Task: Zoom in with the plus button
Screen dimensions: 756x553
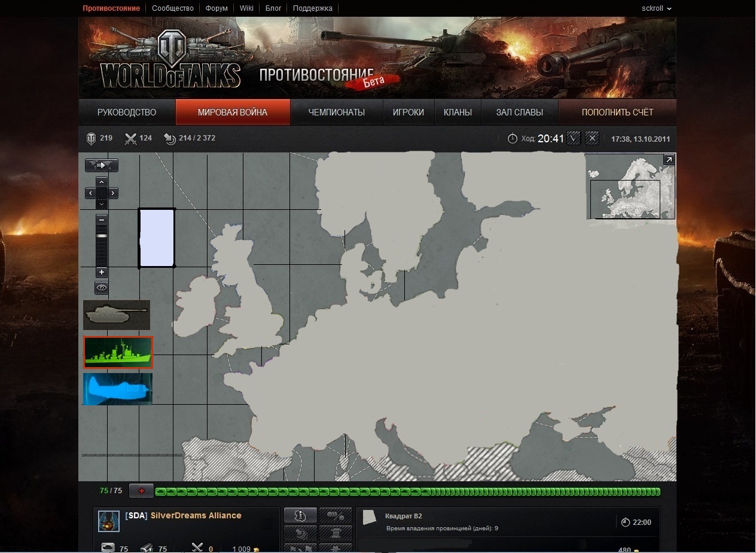Action: [x=102, y=272]
